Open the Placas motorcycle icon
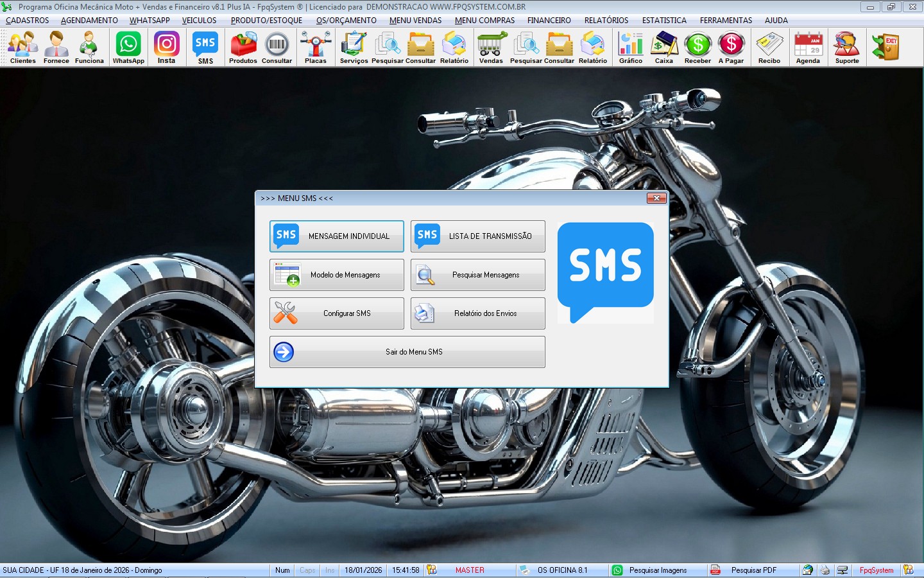This screenshot has height=578, width=924. coord(315,48)
